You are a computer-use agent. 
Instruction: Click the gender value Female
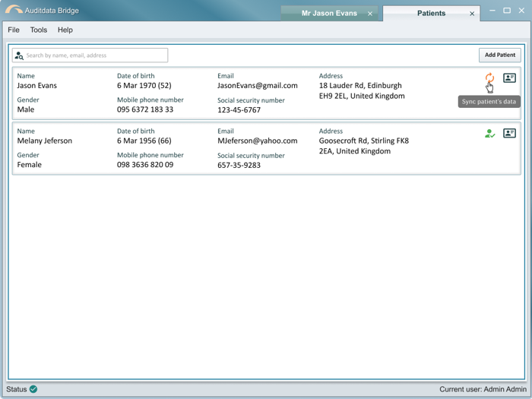coord(29,165)
